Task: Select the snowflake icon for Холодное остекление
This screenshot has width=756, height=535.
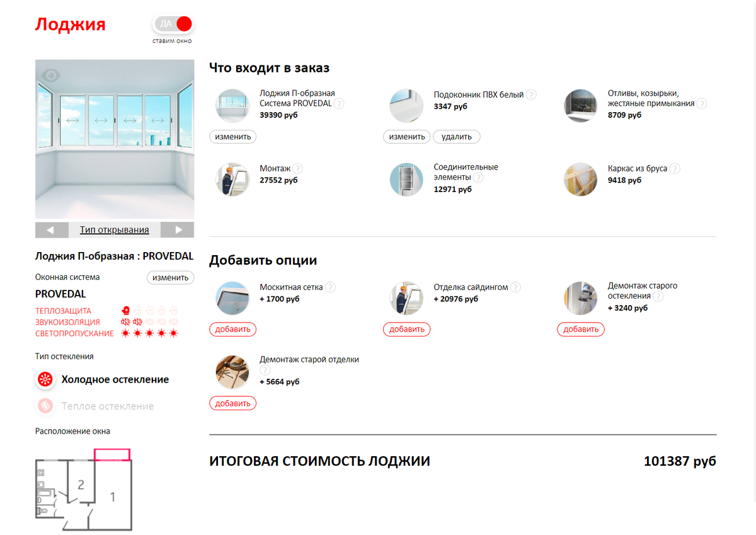Action: (x=44, y=379)
